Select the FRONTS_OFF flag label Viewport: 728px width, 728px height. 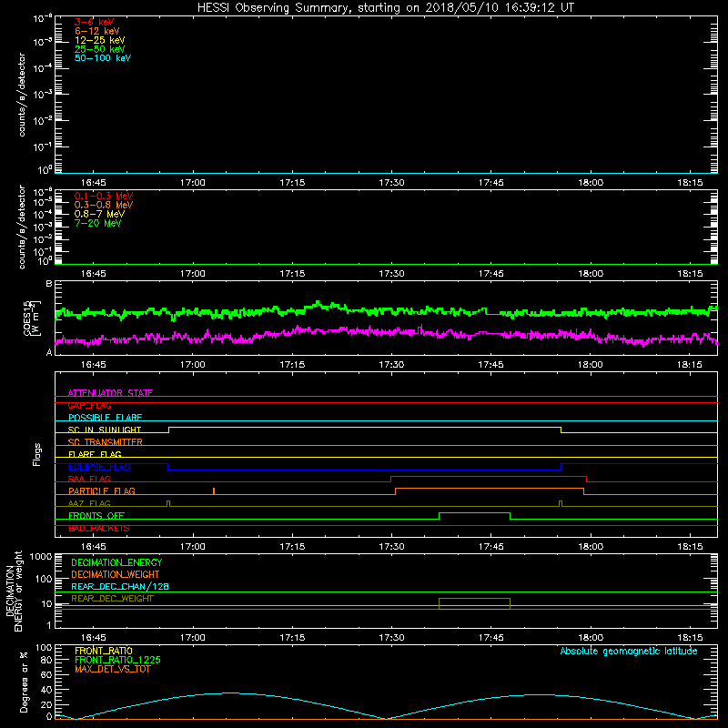(x=96, y=515)
